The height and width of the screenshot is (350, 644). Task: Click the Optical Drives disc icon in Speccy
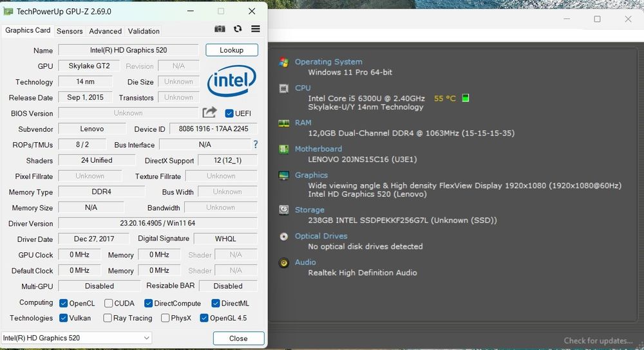click(x=284, y=236)
